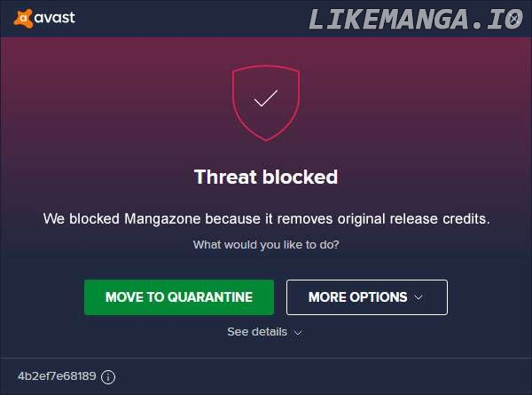Image resolution: width=532 pixels, height=395 pixels.
Task: Click the white checkmark inside the shield
Action: coord(265,99)
